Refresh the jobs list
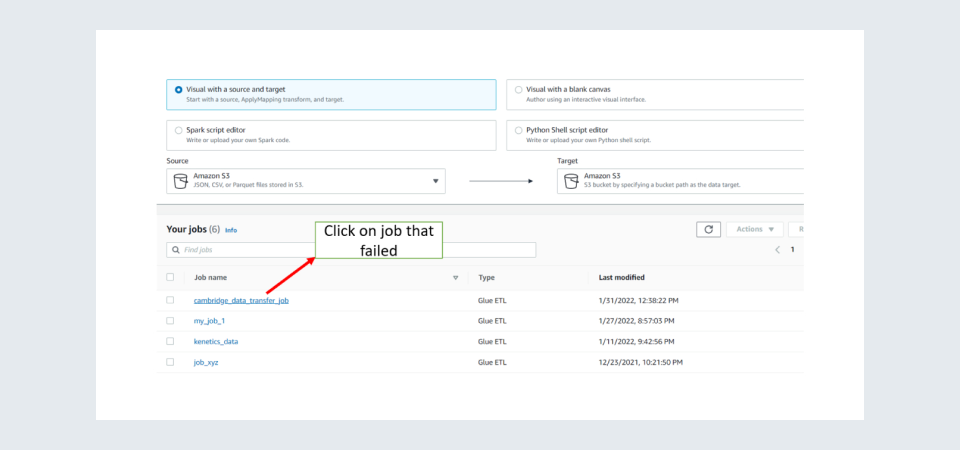The height and width of the screenshot is (450, 960). tap(708, 230)
